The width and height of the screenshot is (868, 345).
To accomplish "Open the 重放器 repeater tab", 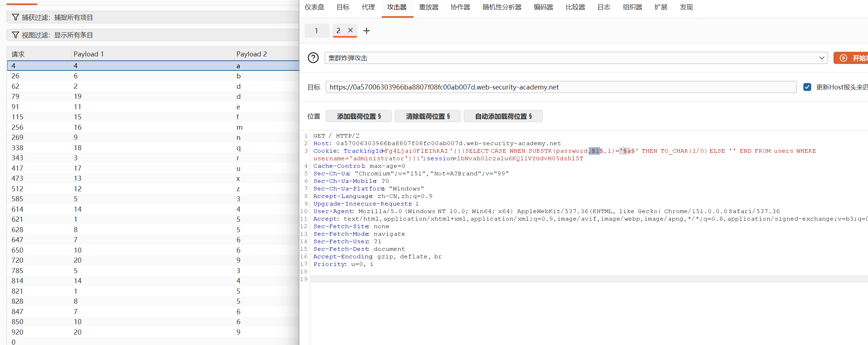I will point(429,7).
